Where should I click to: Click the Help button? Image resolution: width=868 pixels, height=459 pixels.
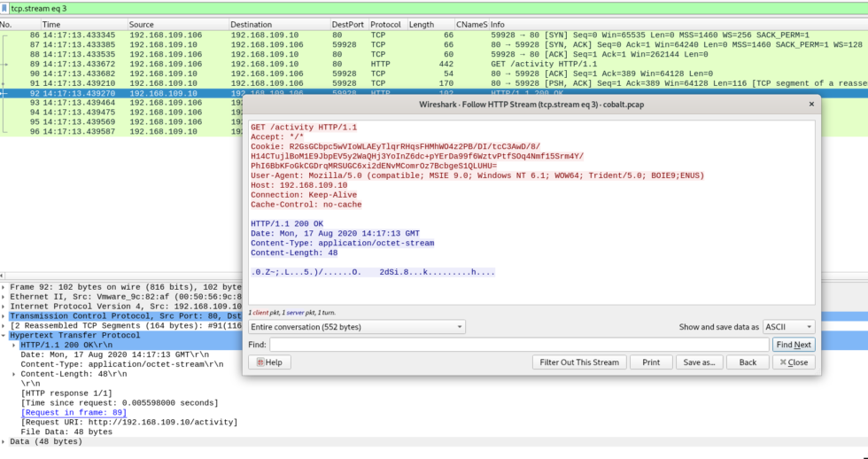point(269,362)
